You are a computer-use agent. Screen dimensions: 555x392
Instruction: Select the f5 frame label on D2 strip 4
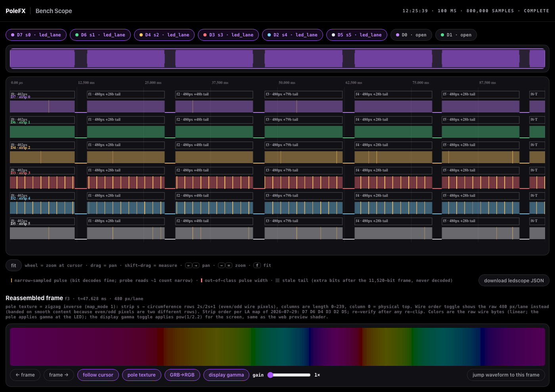click(480, 196)
